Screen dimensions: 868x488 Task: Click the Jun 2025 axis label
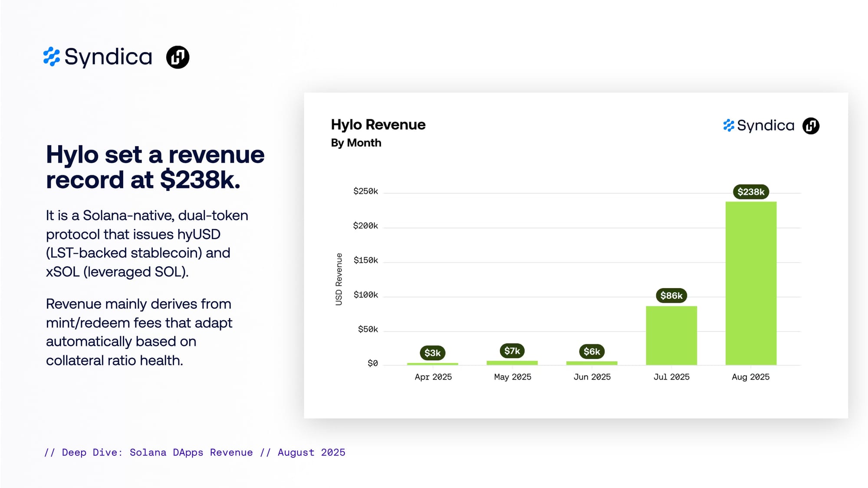592,377
